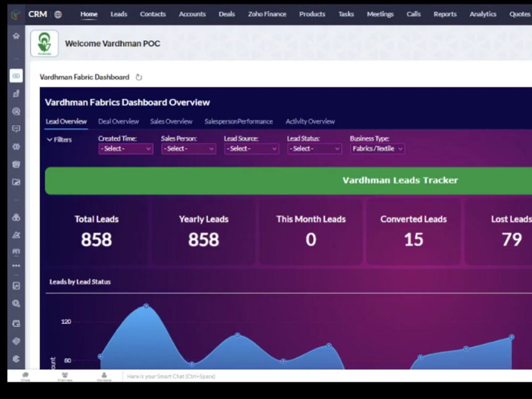This screenshot has width=532, height=399.
Task: Open Contacts in the top navigation bar
Action: coord(153,14)
